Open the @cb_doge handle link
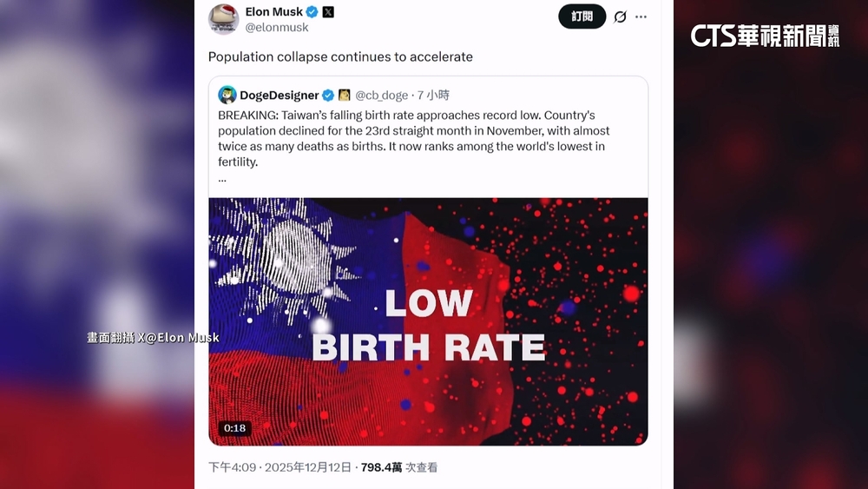This screenshot has height=489, width=868. (381, 95)
